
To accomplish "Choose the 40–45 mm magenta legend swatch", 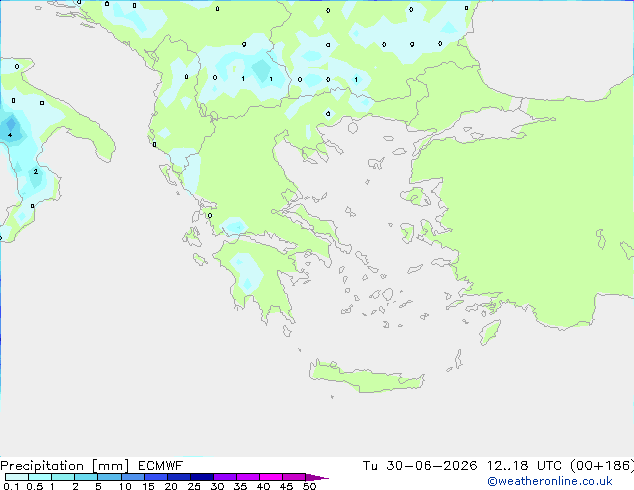I will pyautogui.click(x=271, y=477).
